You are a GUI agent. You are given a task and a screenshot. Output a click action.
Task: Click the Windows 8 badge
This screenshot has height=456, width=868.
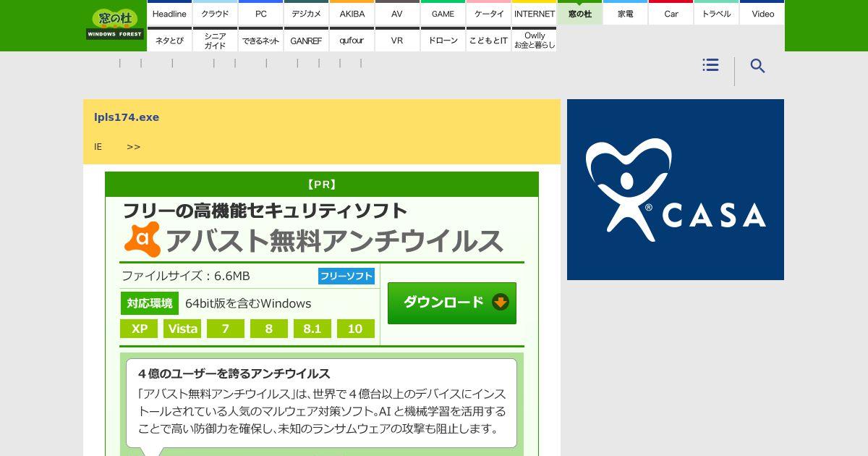coord(269,329)
